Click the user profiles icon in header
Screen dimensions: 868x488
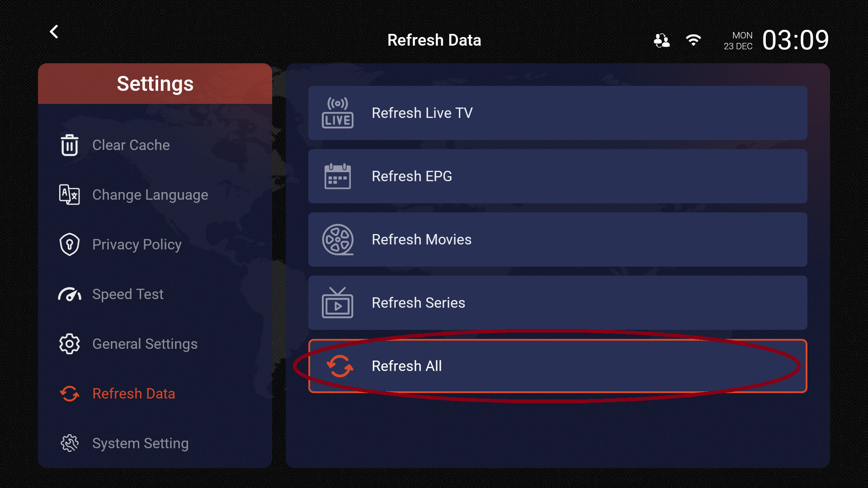[x=661, y=41]
